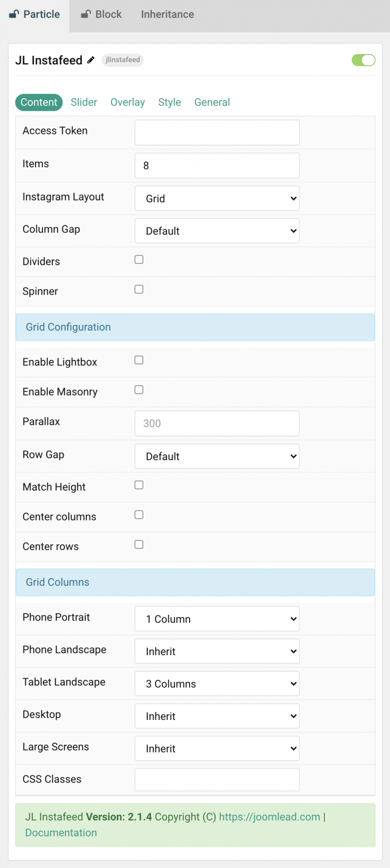
Task: Open the Inheritance tab
Action: (x=168, y=15)
